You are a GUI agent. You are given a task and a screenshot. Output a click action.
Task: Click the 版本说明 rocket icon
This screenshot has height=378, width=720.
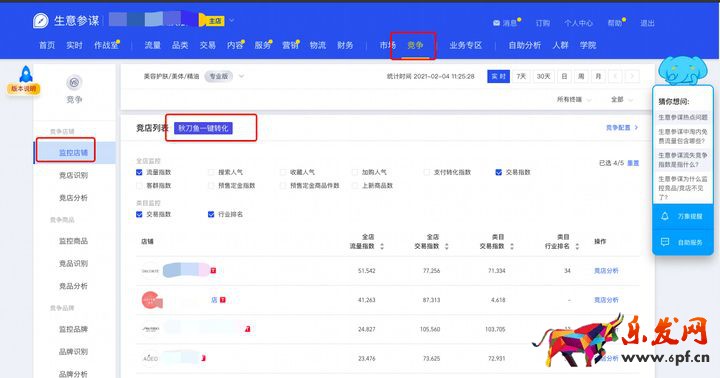pyautogui.click(x=25, y=74)
